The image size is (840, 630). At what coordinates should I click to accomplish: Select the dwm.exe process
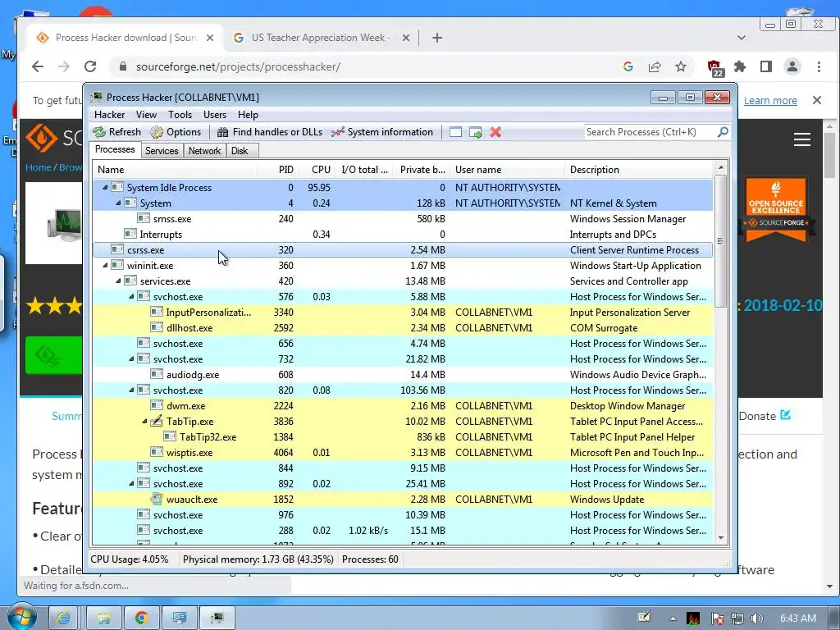pyautogui.click(x=403, y=405)
